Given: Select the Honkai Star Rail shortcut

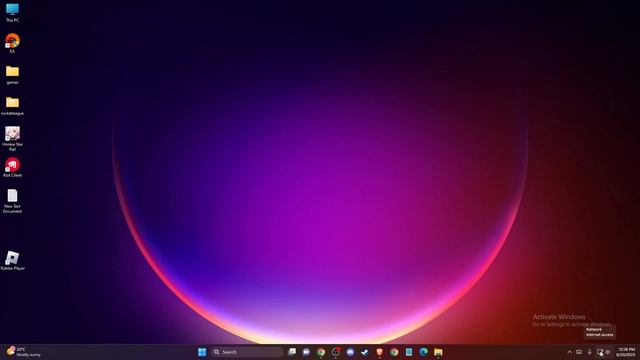Looking at the screenshot, I should [12, 138].
